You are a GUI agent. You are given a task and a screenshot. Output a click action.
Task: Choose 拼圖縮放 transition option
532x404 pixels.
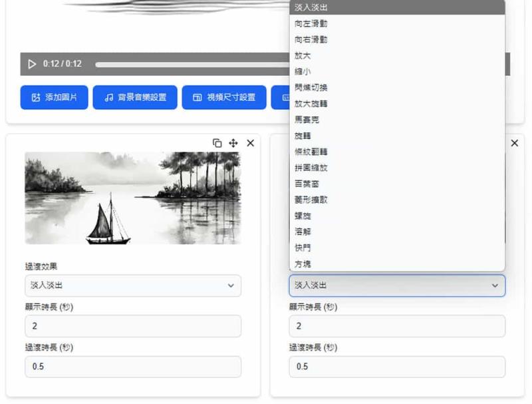click(x=397, y=167)
